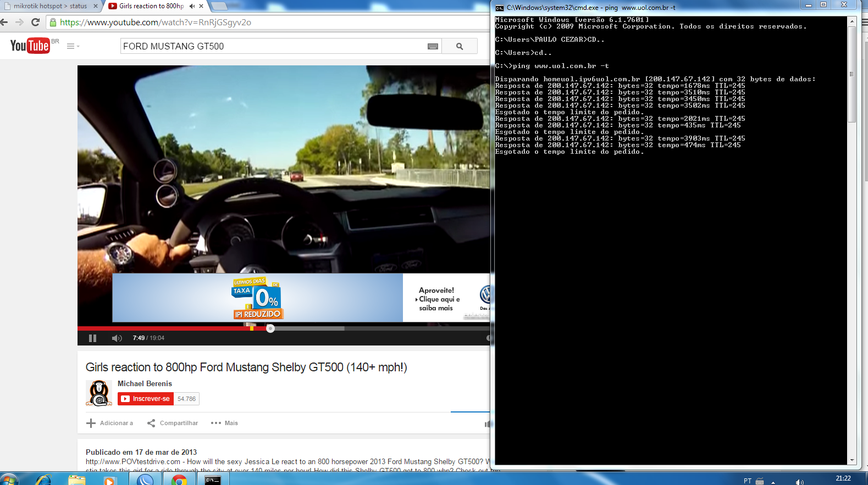Click the YouTube search magnifier button

[x=460, y=47]
